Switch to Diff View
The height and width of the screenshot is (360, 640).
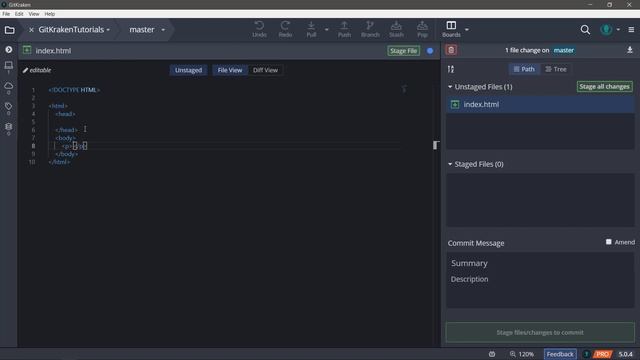[x=265, y=70]
